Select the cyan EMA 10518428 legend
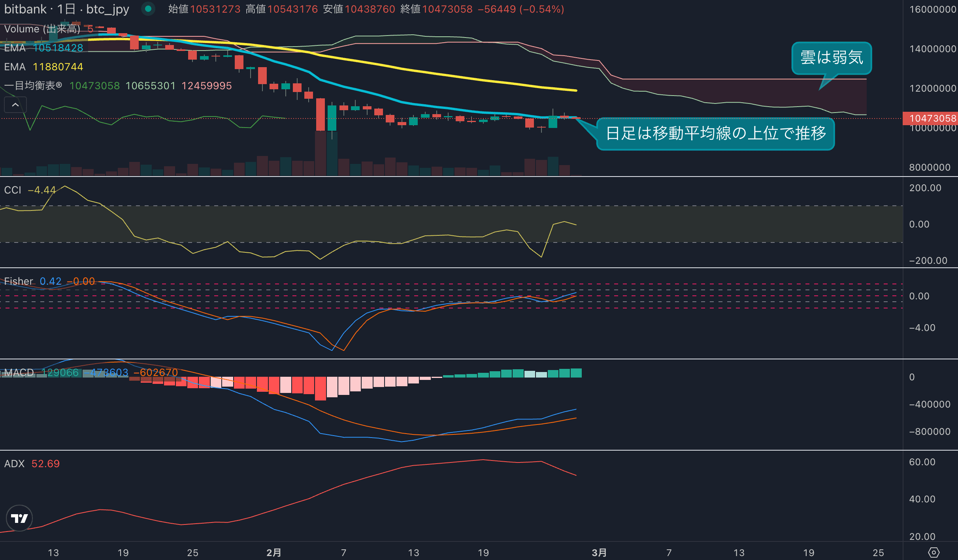 [x=43, y=48]
